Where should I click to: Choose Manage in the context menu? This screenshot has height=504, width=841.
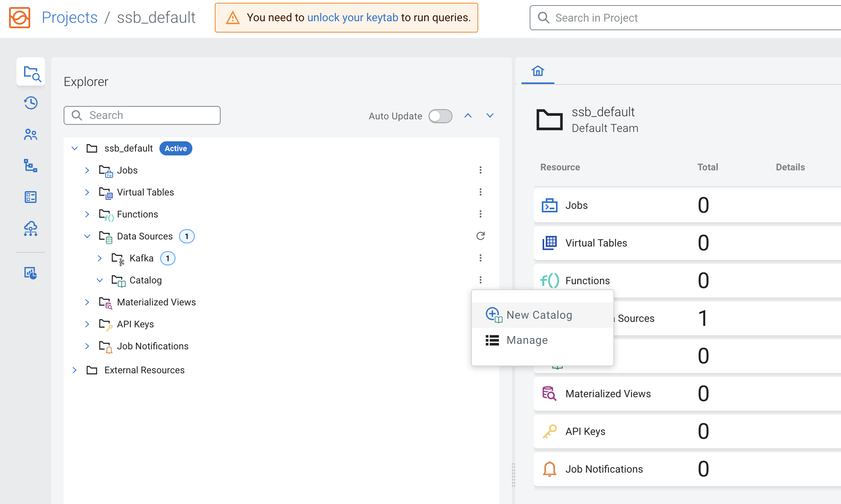pos(527,340)
